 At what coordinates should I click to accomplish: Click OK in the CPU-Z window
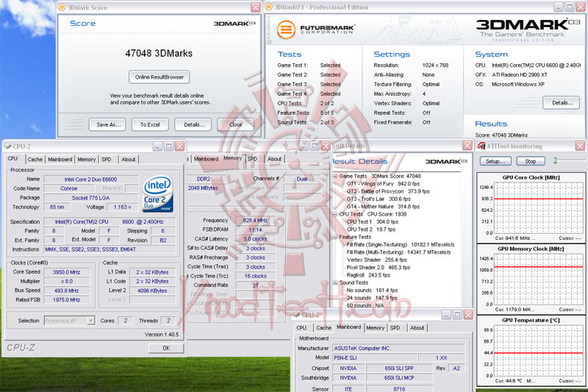[166, 348]
